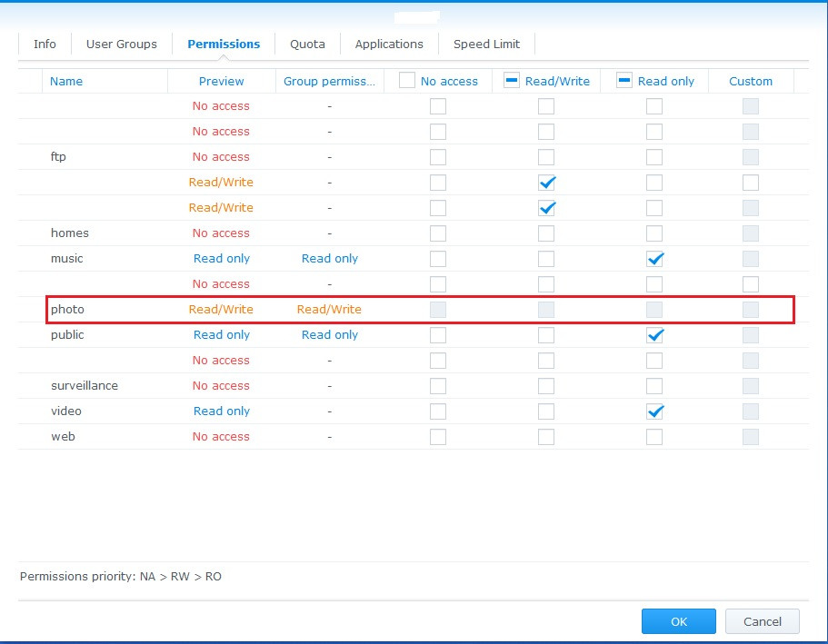The image size is (828, 644).
Task: Uncheck Read only for the music folder
Action: 654,258
